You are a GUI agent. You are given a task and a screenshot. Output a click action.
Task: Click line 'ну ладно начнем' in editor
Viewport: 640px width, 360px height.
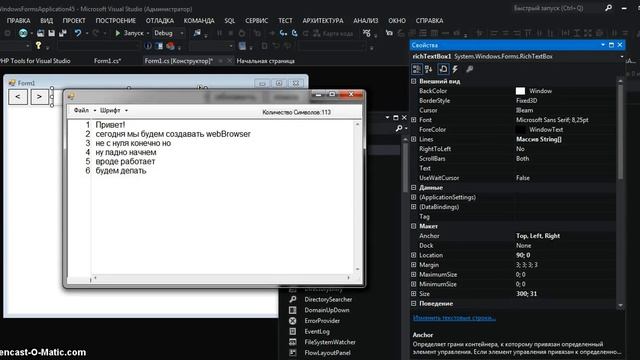click(x=126, y=152)
